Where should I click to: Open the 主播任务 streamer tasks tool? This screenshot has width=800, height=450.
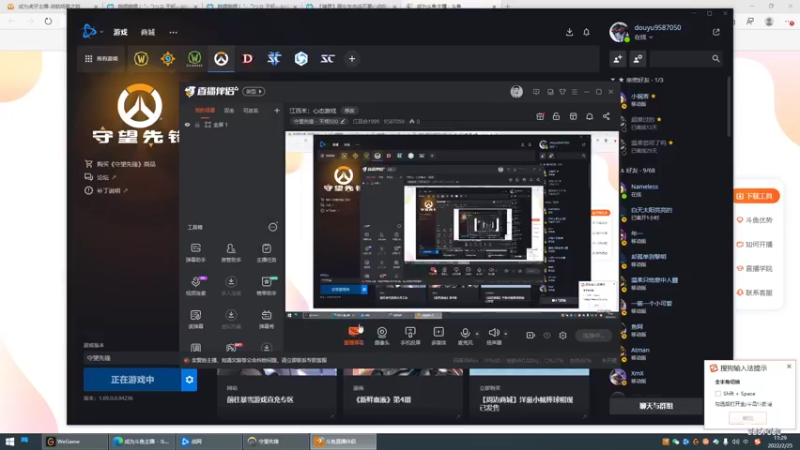[266, 253]
